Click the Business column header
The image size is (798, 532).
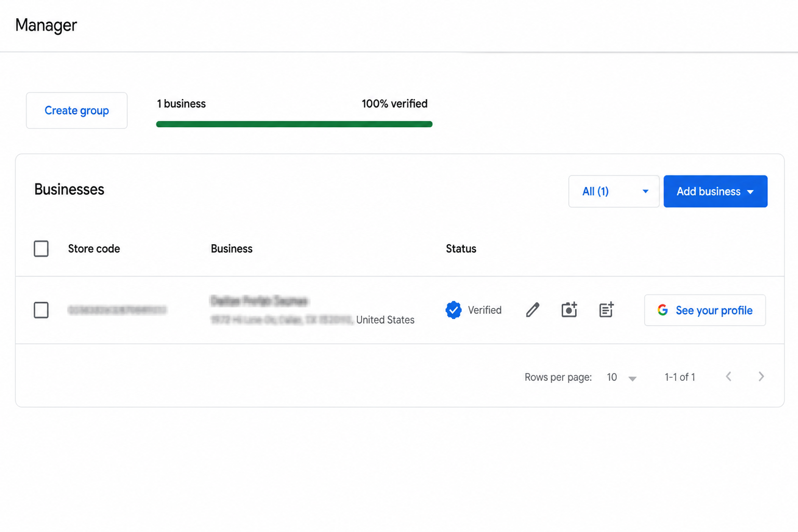[x=232, y=249]
